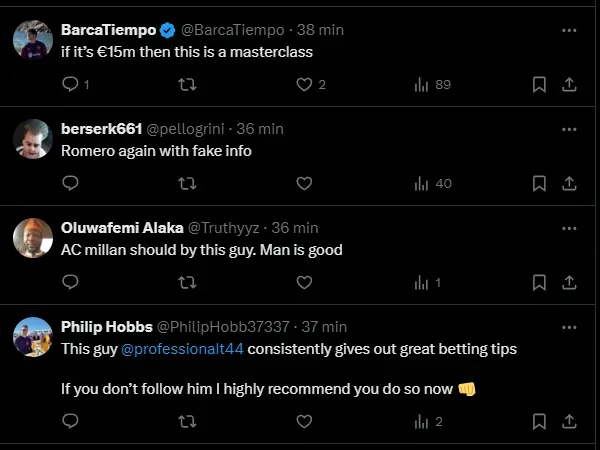This screenshot has width=600, height=450.
Task: Reply to BarcaTiempo's masterclass tweet
Action: tap(71, 85)
